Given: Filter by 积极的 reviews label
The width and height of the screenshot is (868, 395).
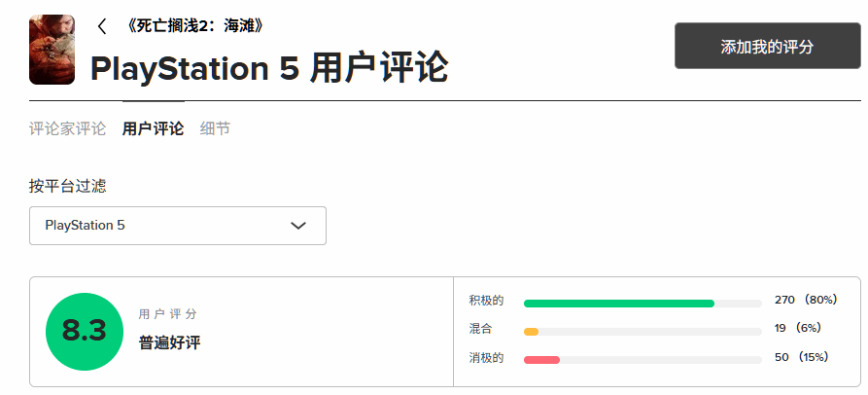Looking at the screenshot, I should 486,301.
